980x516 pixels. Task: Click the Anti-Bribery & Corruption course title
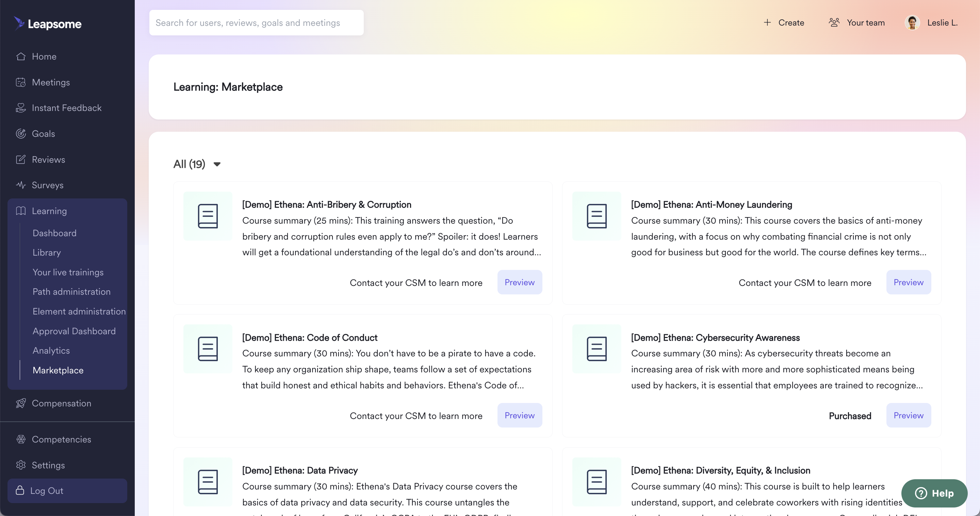327,205
